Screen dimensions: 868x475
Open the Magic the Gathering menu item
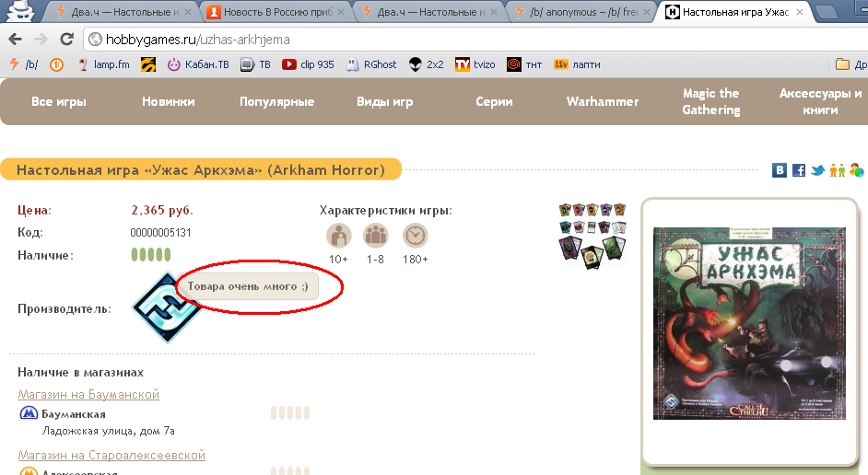coord(710,102)
